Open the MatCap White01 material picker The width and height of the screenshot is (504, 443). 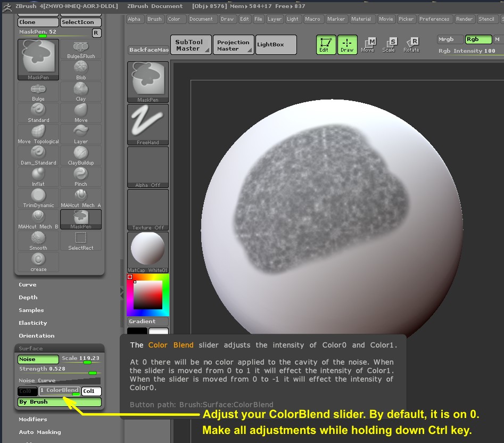coord(148,252)
